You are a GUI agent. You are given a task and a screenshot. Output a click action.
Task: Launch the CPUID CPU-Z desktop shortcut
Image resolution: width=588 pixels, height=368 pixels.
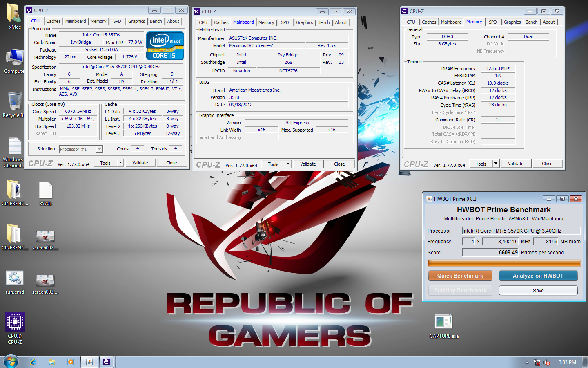coord(15,328)
